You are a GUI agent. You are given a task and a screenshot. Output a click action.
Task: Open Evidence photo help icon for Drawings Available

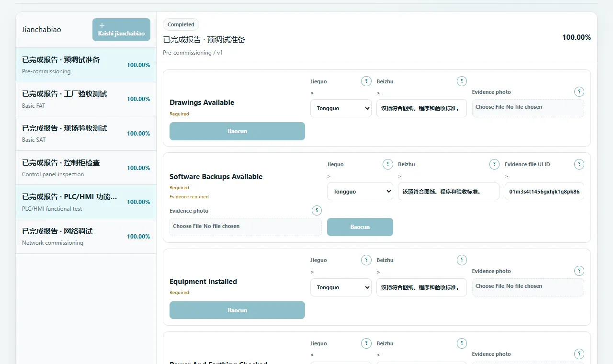(x=579, y=92)
